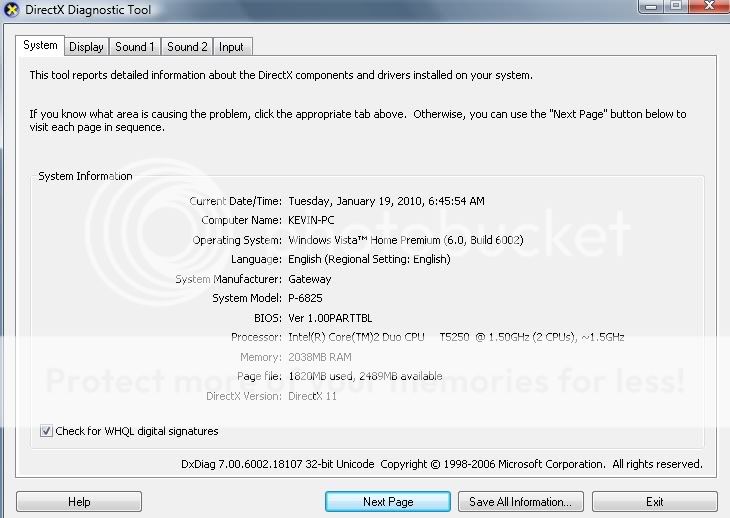
Task: Go to the Sound 2 tab
Action: click(187, 47)
